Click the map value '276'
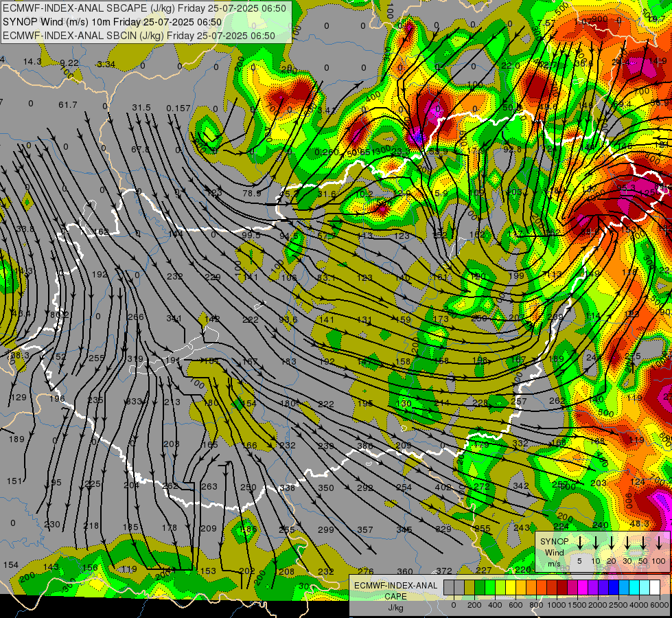Viewport: 672px width, 618px height. [x=366, y=572]
